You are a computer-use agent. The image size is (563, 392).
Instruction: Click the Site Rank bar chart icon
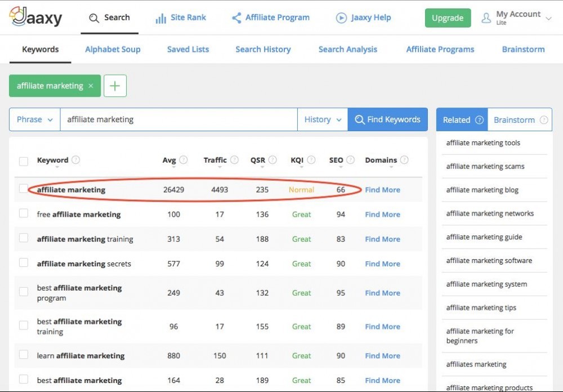pos(160,18)
